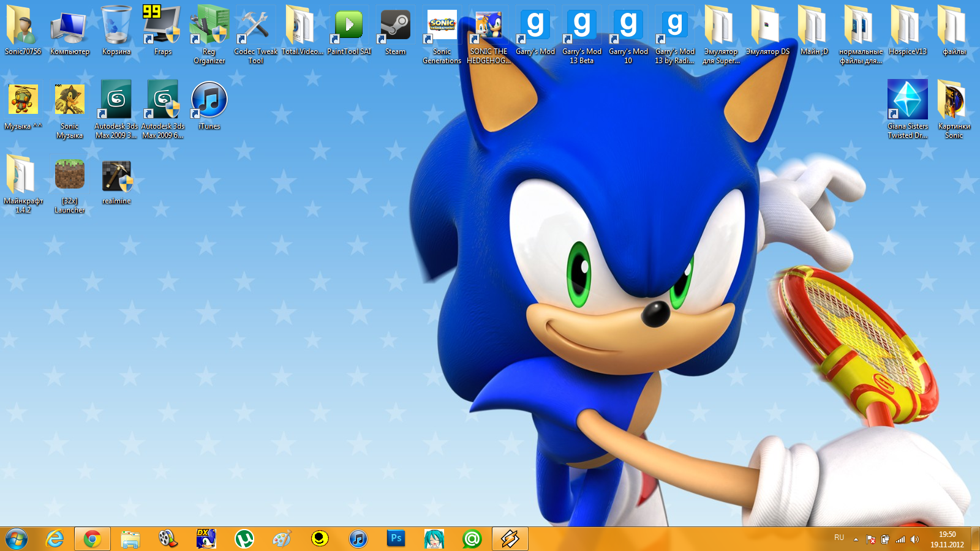Open the Эмулятор DS folder
Screen dimensions: 980x551
pyautogui.click(x=768, y=31)
